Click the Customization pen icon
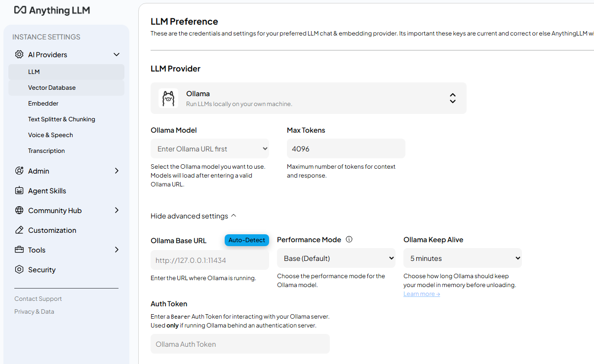The image size is (594, 364). point(19,230)
